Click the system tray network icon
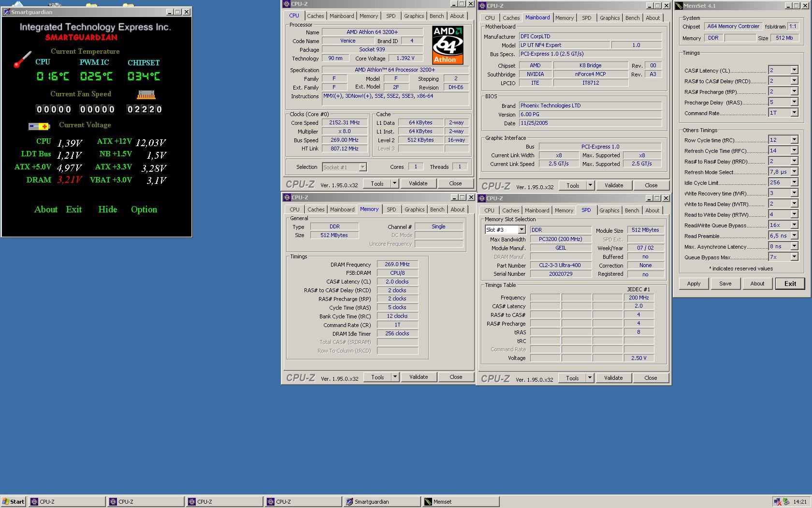 777,502
